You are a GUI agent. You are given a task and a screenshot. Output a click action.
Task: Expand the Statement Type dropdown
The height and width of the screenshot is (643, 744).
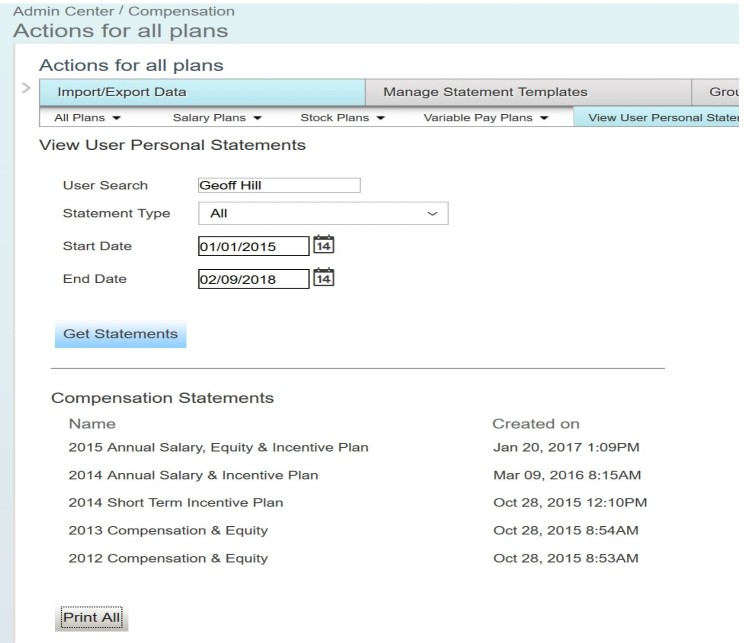pyautogui.click(x=323, y=214)
